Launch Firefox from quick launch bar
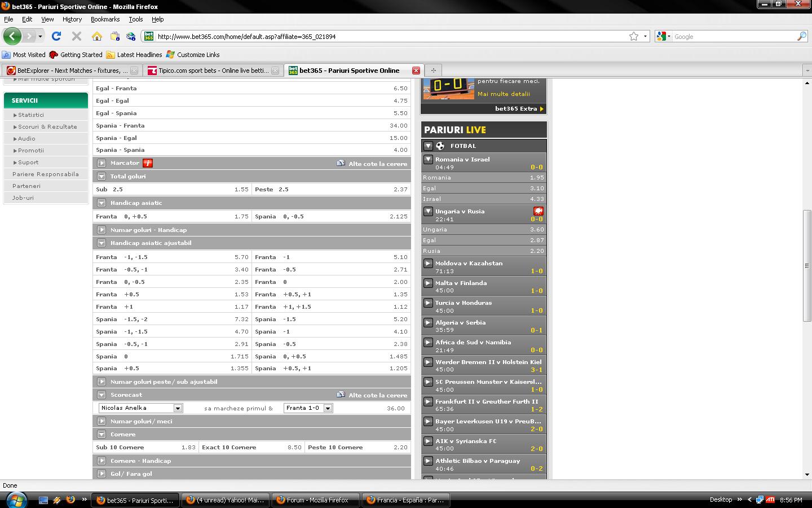Screen dimensions: 812x508 coord(70,500)
